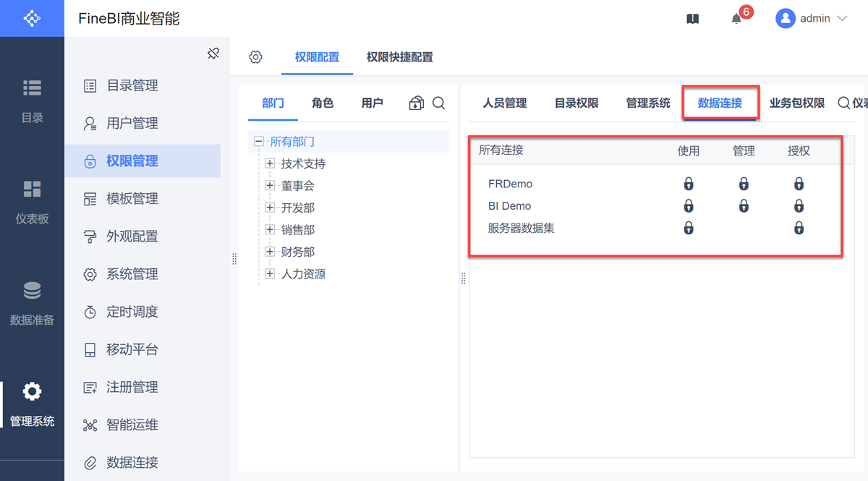Switch to the 权限快捷配置 tab
This screenshot has width=868, height=481.
click(x=399, y=57)
